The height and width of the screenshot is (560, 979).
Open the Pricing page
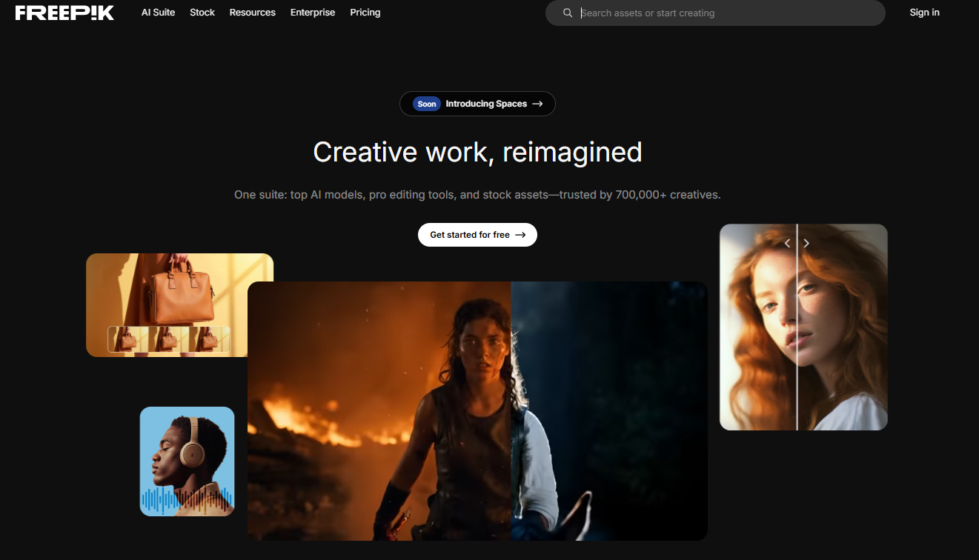pos(365,13)
